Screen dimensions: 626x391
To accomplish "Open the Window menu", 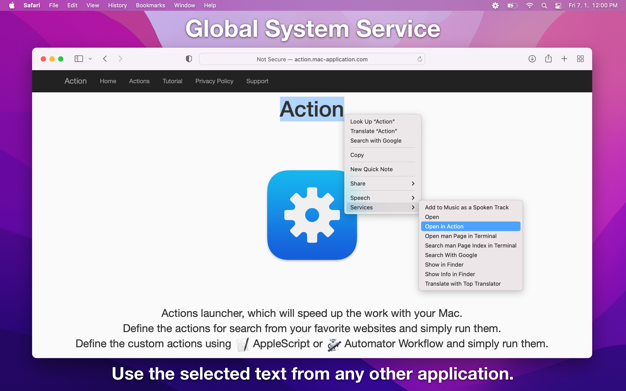I will click(184, 6).
